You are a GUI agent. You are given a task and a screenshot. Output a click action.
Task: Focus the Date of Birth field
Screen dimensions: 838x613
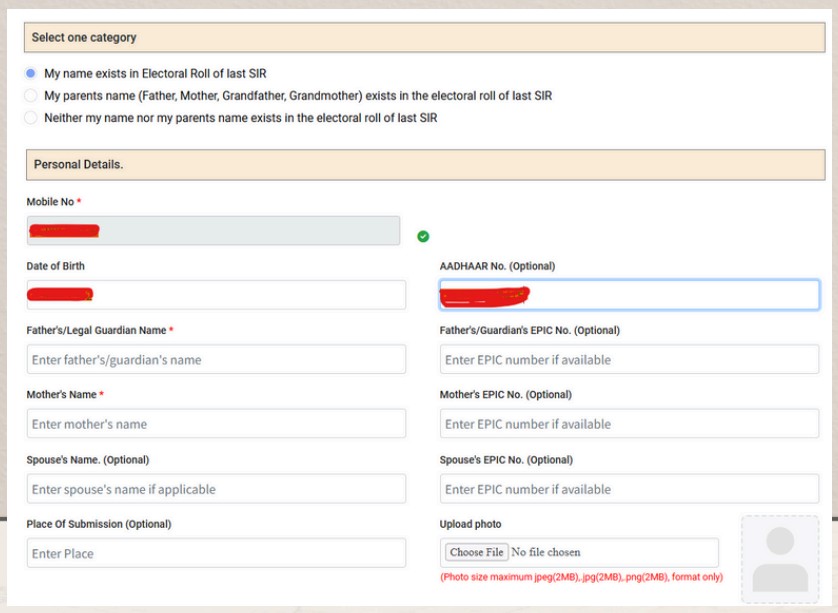pyautogui.click(x=216, y=295)
